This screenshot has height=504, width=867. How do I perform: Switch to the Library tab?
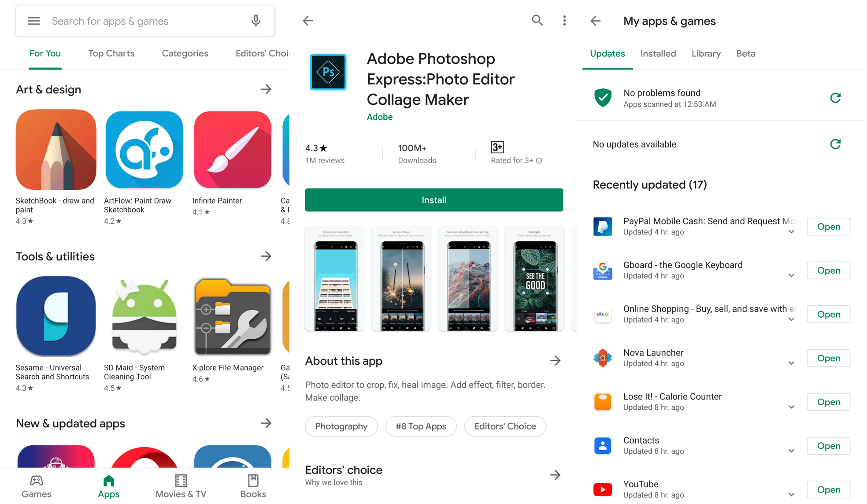click(x=706, y=53)
